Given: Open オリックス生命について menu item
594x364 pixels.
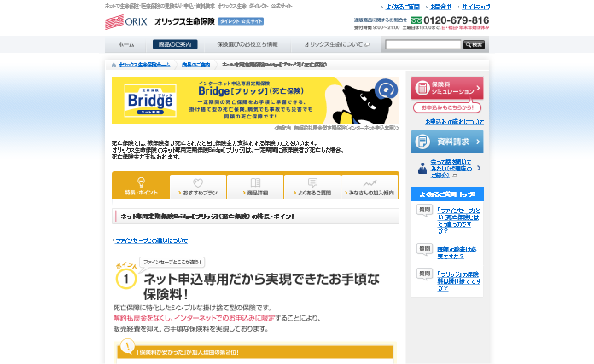Looking at the screenshot, I should click(x=337, y=44).
